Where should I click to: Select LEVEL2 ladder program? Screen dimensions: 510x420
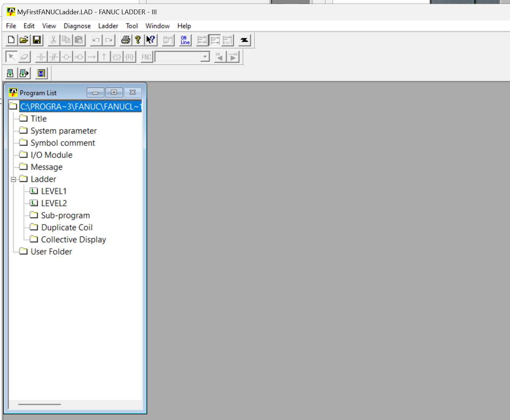pos(54,203)
